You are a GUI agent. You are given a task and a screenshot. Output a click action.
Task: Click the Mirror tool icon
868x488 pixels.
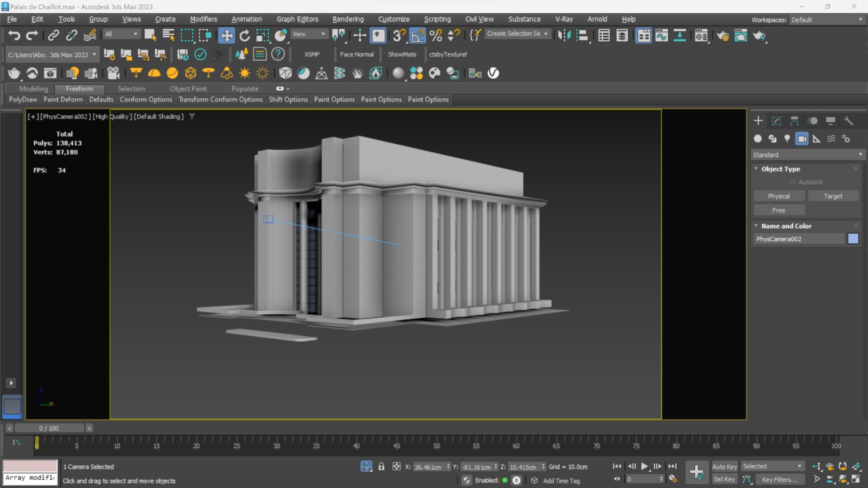[x=564, y=36]
